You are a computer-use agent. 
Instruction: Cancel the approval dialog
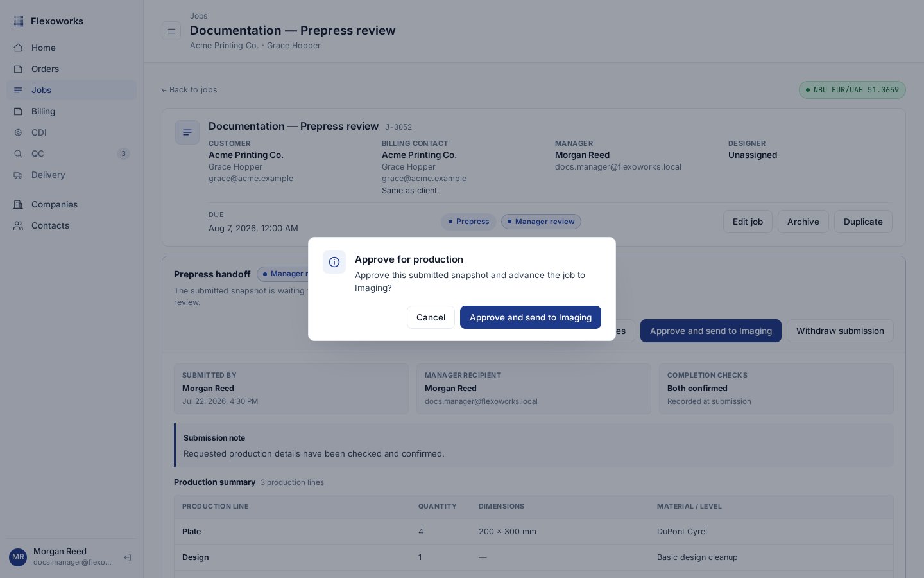[x=431, y=317]
